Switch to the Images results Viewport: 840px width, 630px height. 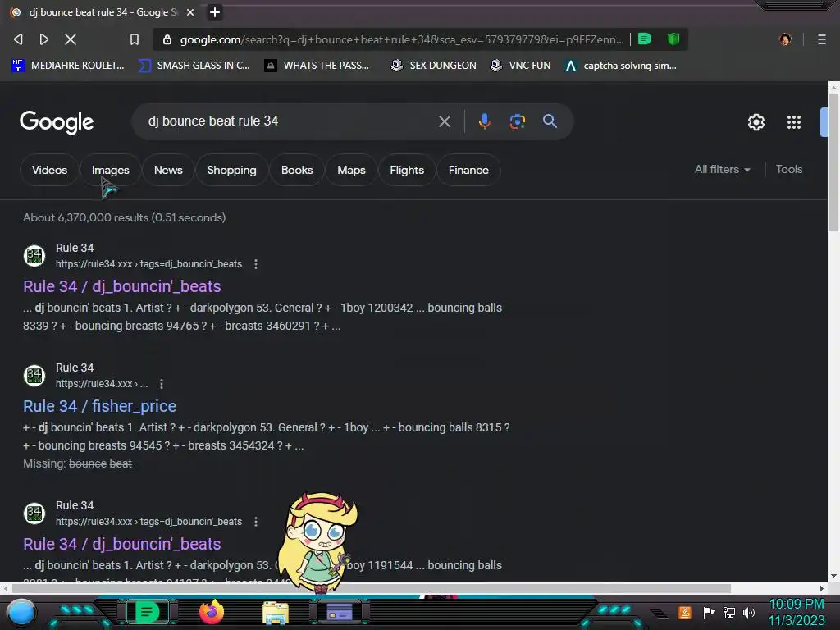[111, 170]
